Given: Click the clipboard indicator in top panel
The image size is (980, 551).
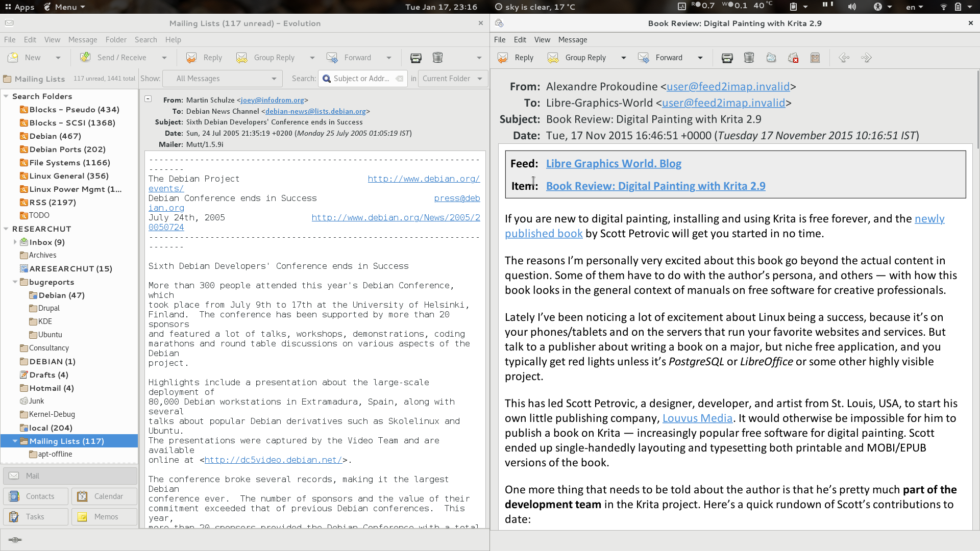Looking at the screenshot, I should click(794, 7).
